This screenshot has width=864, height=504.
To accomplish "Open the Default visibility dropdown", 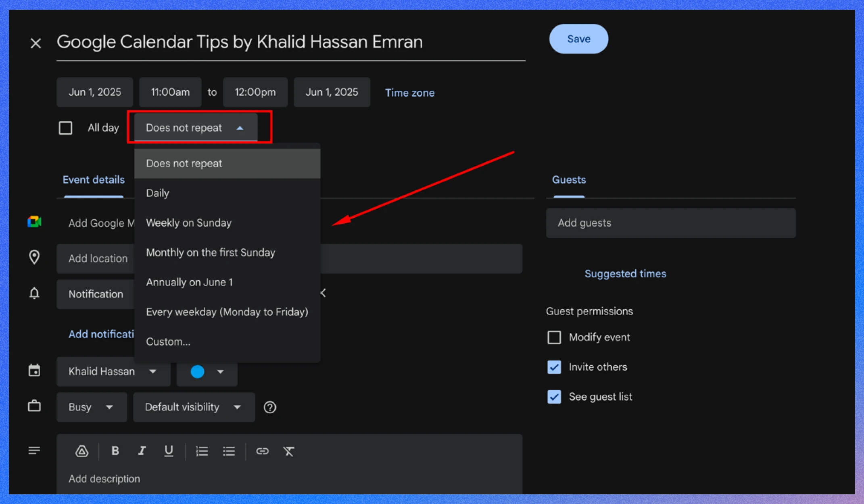I will (x=194, y=407).
